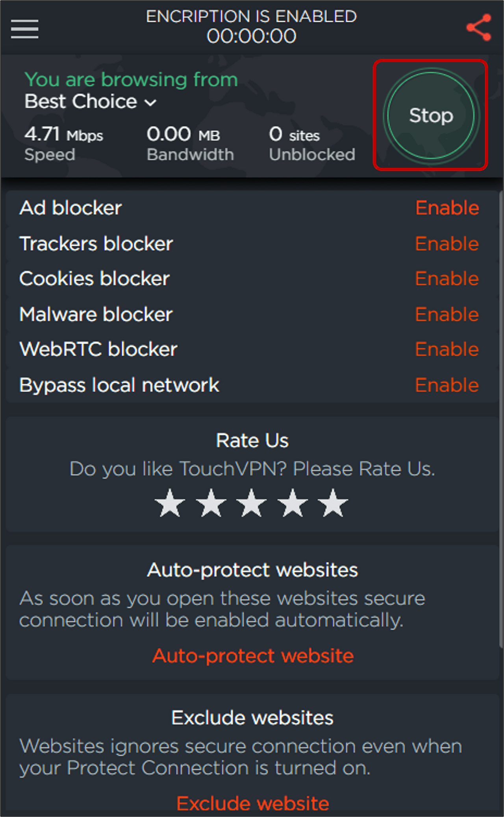Give five stars with the last star

pyautogui.click(x=333, y=503)
